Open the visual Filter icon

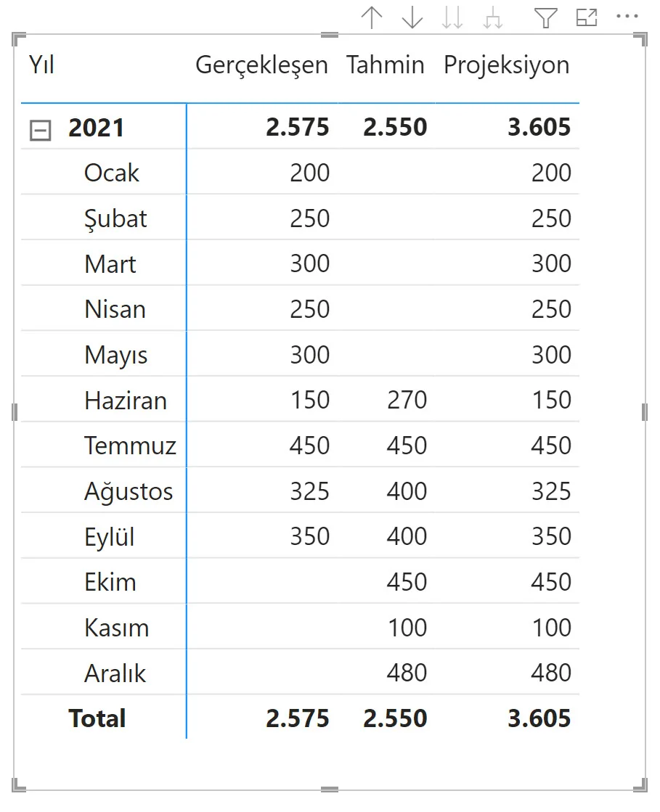coord(545,18)
